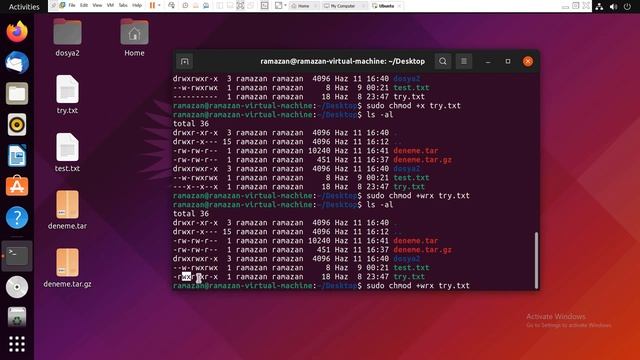Click 'try.txt' filename in first listing
640x360 pixels.
click(409, 97)
